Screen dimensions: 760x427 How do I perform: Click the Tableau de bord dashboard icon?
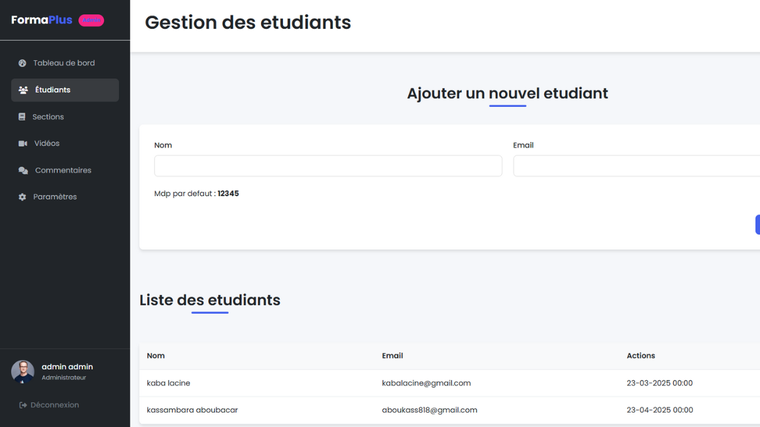(22, 63)
